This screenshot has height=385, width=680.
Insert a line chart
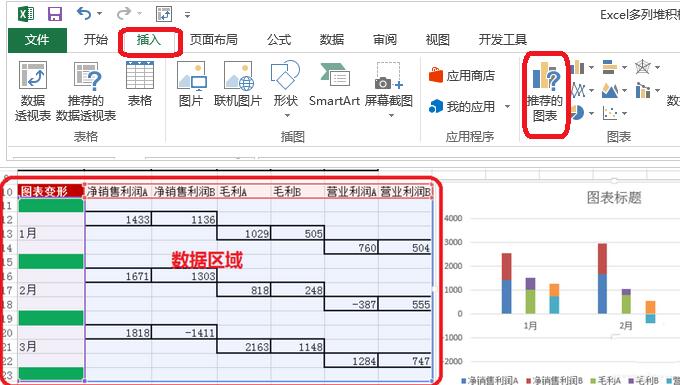pyautogui.click(x=578, y=90)
